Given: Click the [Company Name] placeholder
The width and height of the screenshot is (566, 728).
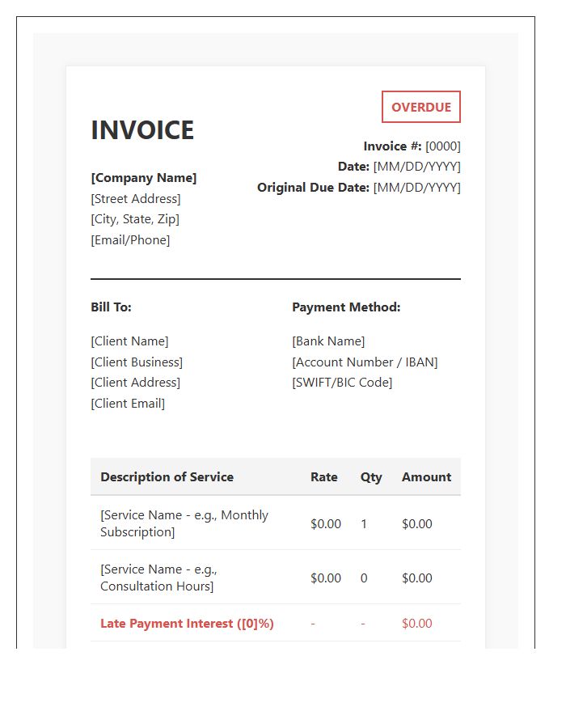Looking at the screenshot, I should [144, 178].
